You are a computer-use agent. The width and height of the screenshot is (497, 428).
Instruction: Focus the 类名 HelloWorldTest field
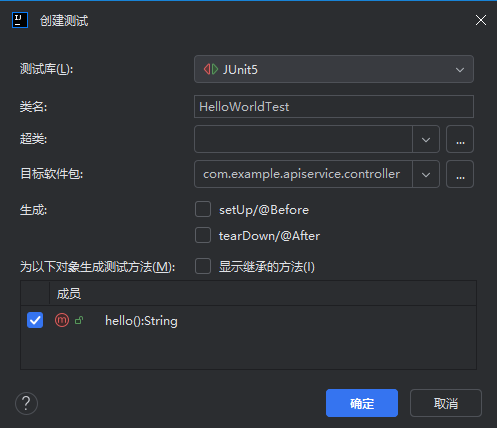point(334,107)
